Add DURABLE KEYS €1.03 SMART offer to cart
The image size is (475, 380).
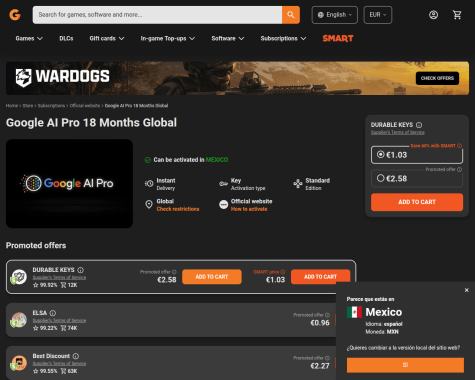click(320, 277)
